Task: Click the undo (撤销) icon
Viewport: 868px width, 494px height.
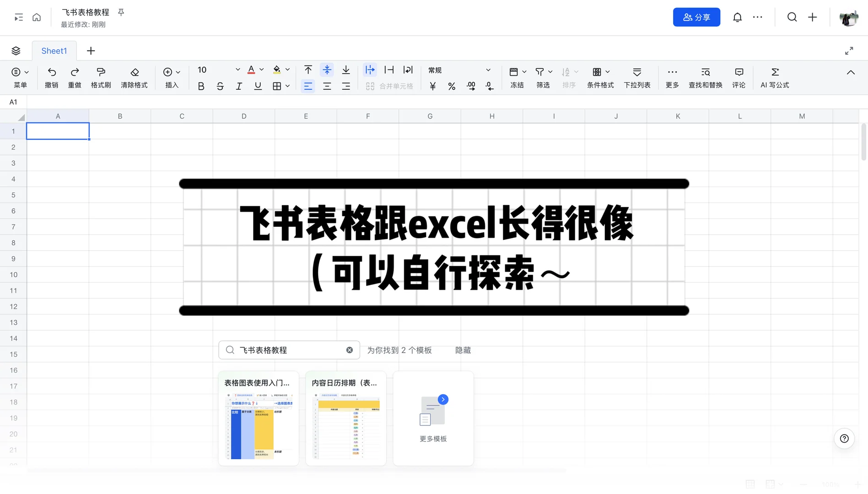Action: [x=52, y=72]
